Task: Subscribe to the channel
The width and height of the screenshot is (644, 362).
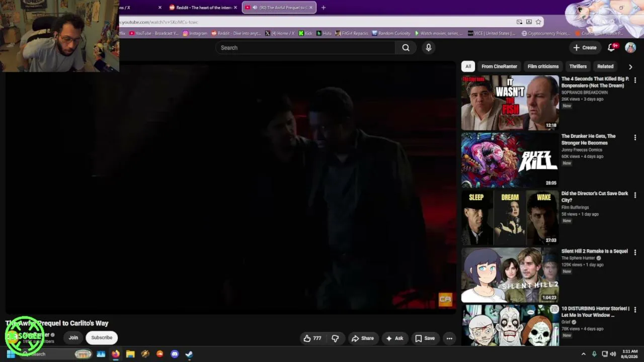Action: pos(102,338)
